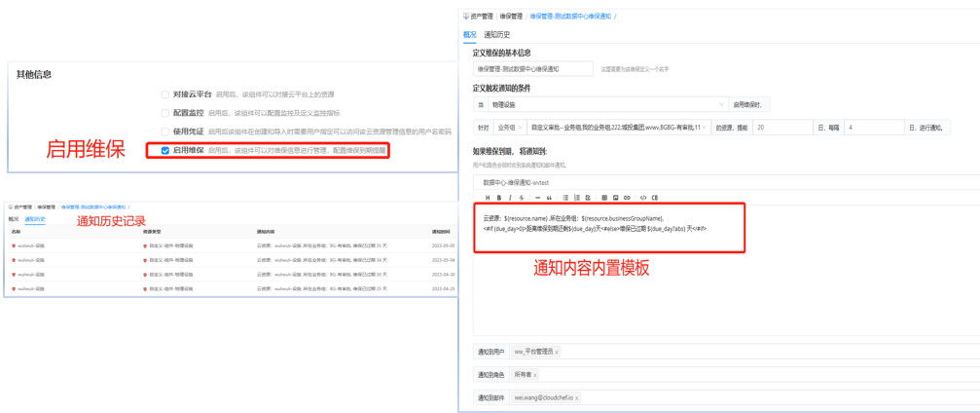The image size is (980, 413).
Task: Click red shield icon beside 2023-05-05 record name
Action: pos(14,245)
